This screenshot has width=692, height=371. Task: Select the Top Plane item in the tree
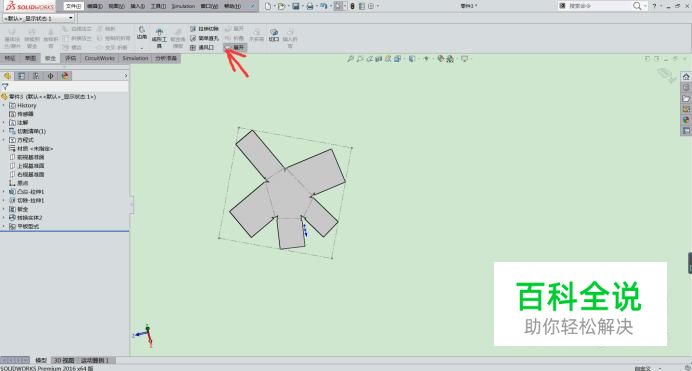(27, 166)
